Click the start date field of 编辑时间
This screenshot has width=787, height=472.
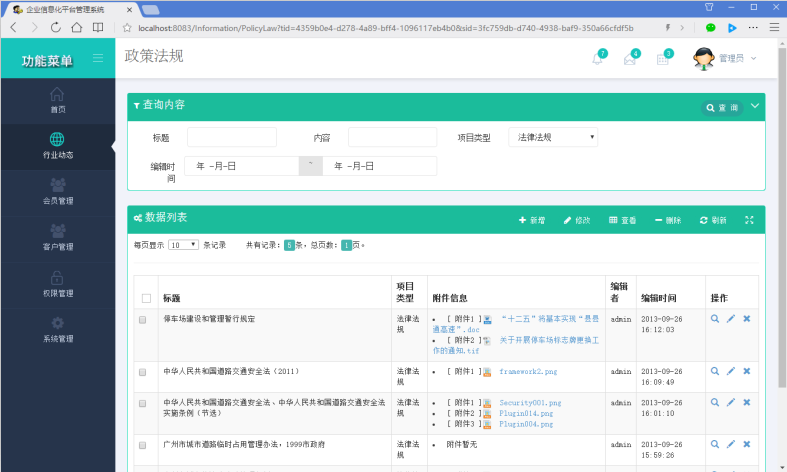[241, 166]
